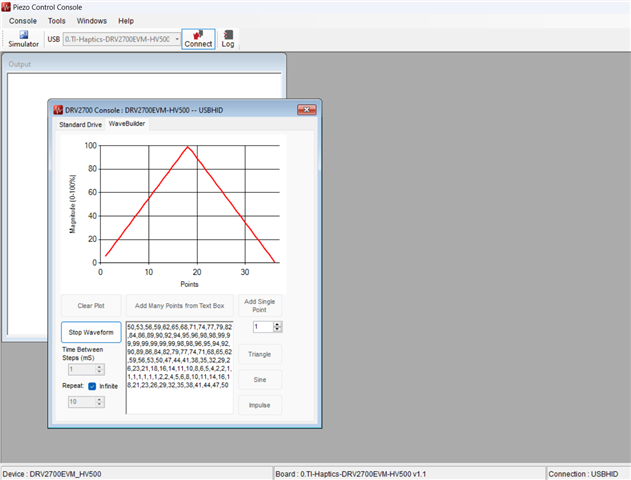Screen dimensions: 631x480
Task: Open the Tools menu
Action: [57, 21]
